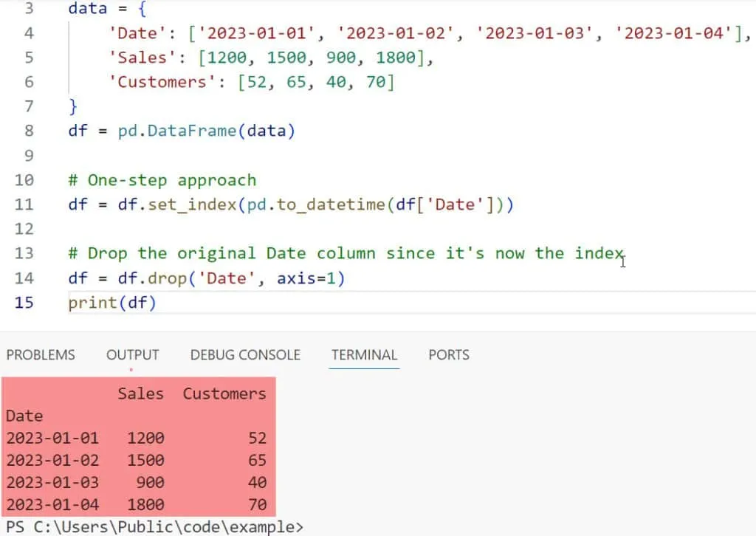Image resolution: width=756 pixels, height=536 pixels.
Task: Open the PORTS panel tab
Action: pyautogui.click(x=448, y=355)
